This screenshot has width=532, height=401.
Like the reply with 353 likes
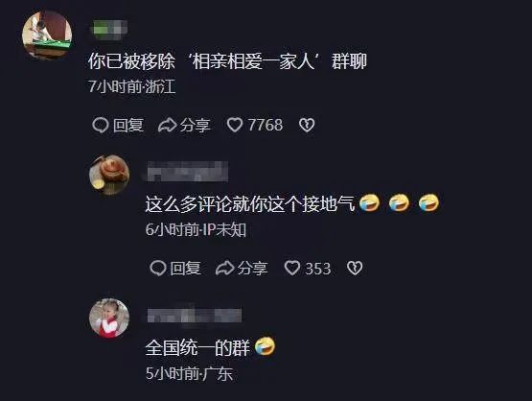click(x=291, y=268)
